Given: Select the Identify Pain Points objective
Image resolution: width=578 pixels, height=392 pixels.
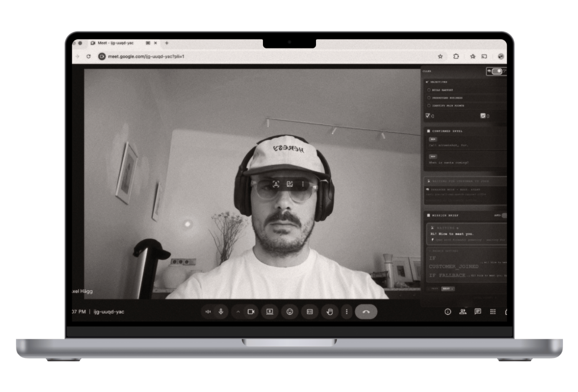Looking at the screenshot, I should (429, 106).
